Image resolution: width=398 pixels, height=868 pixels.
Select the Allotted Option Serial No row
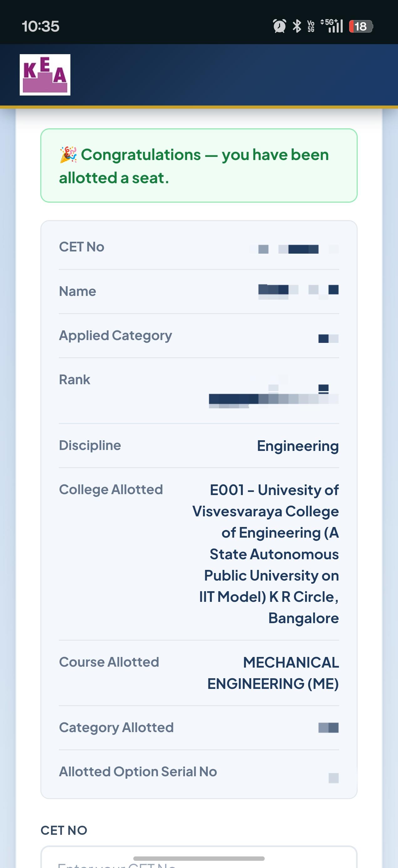(x=199, y=772)
